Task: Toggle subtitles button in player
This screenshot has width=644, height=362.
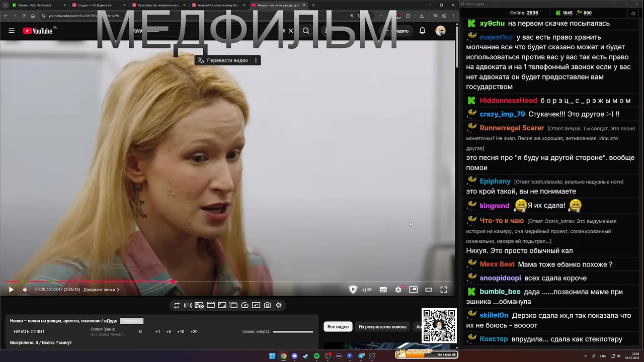Action: point(383,290)
